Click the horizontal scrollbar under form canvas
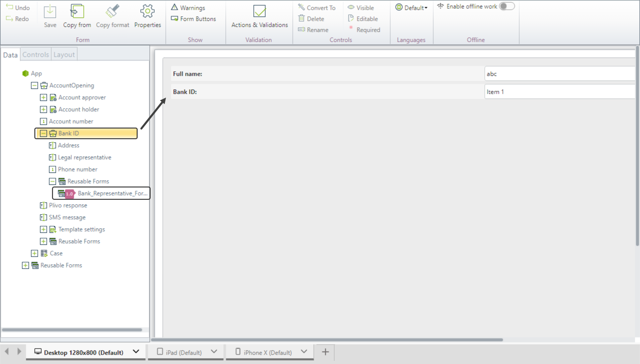640x364 pixels. [x=327, y=340]
